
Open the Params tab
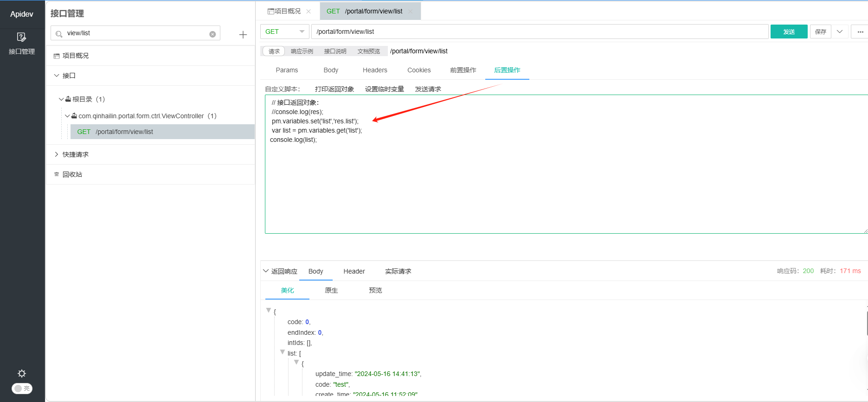coord(287,70)
